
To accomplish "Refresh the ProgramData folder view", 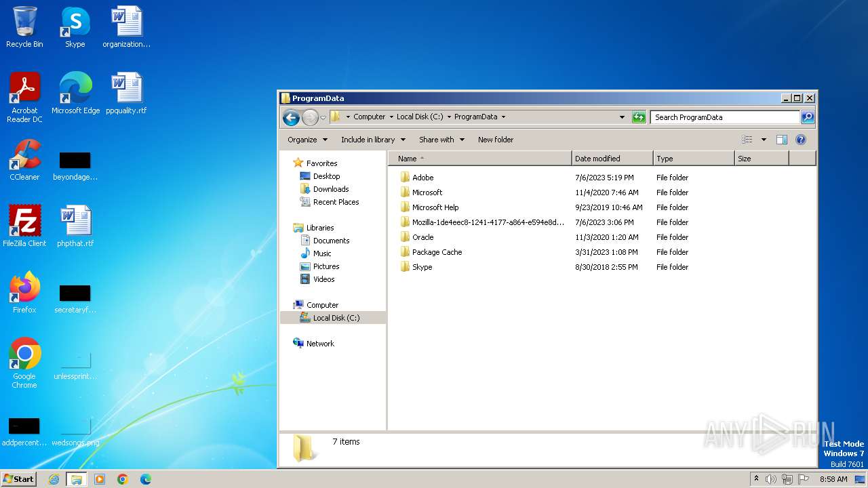I will point(639,117).
